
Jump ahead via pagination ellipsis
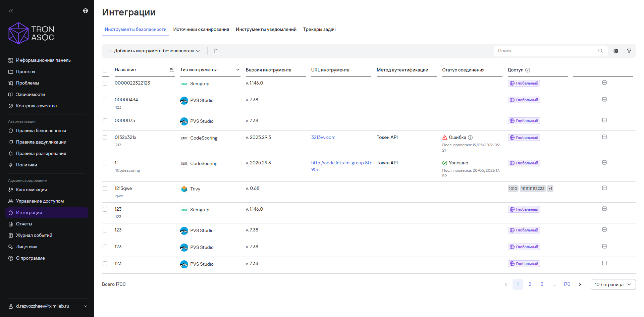[554, 284]
